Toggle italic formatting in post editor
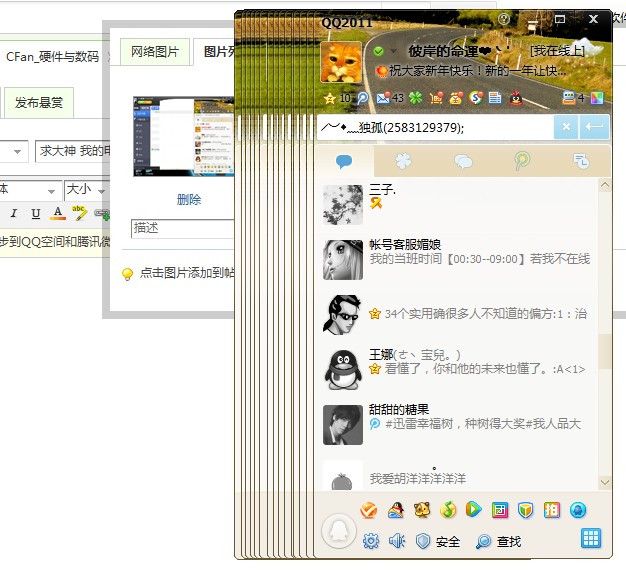The width and height of the screenshot is (626, 588). pos(14,213)
